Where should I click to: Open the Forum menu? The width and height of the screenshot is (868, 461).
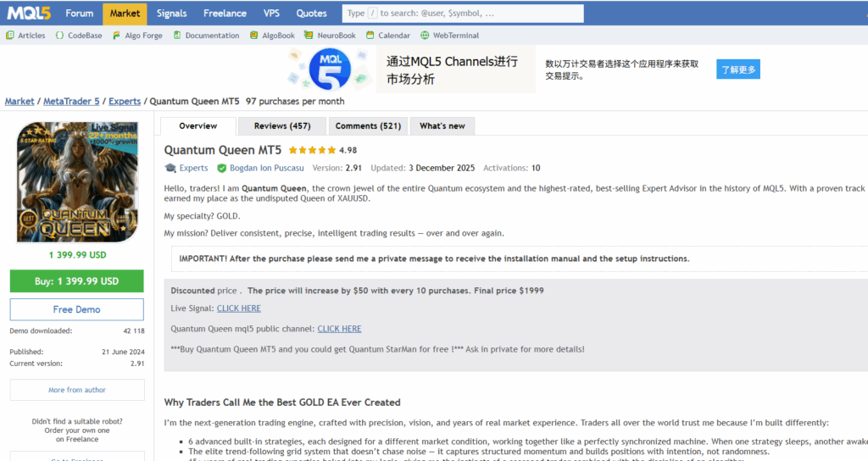[79, 14]
